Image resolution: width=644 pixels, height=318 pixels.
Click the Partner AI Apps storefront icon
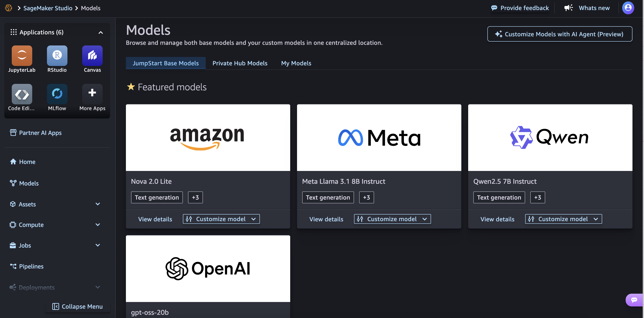(x=13, y=133)
